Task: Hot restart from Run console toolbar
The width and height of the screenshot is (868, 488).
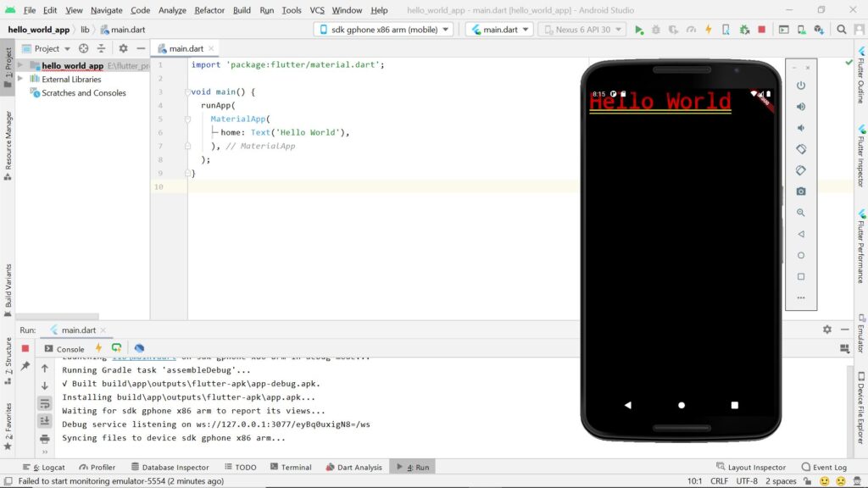Action: pos(116,348)
